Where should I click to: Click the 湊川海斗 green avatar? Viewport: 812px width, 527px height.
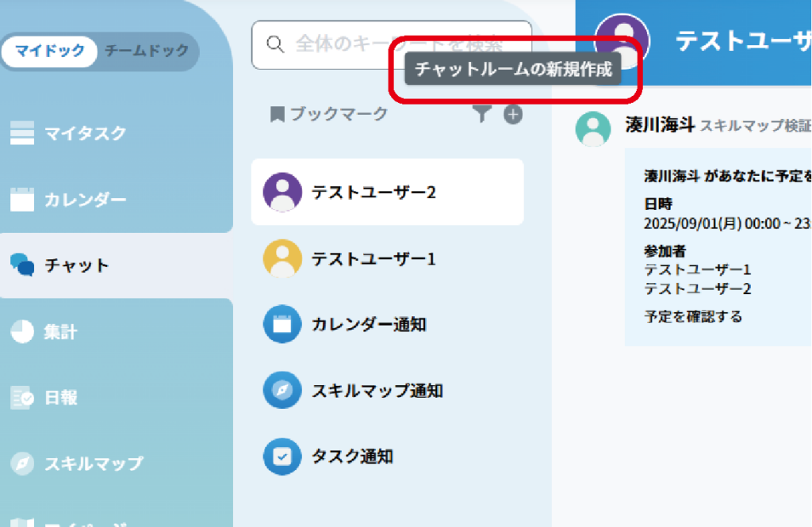tap(593, 129)
